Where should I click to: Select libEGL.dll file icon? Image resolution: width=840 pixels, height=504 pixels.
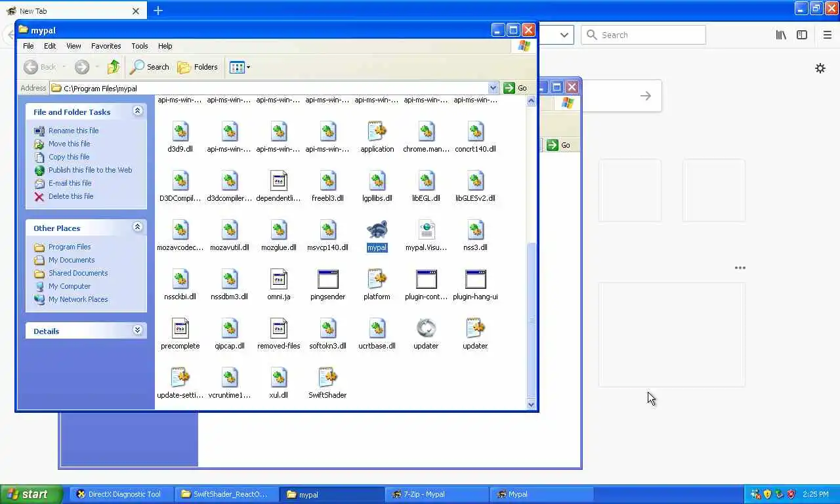[427, 180]
